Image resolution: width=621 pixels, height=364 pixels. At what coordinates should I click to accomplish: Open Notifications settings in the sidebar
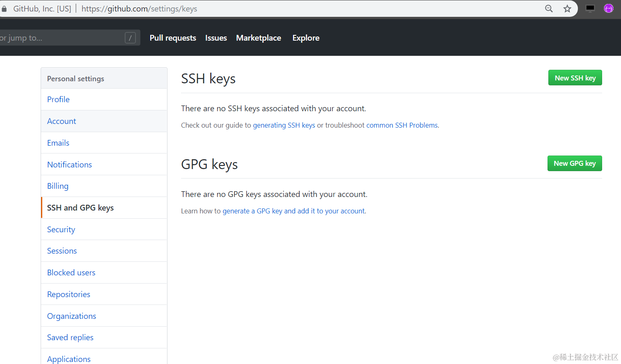click(104, 165)
